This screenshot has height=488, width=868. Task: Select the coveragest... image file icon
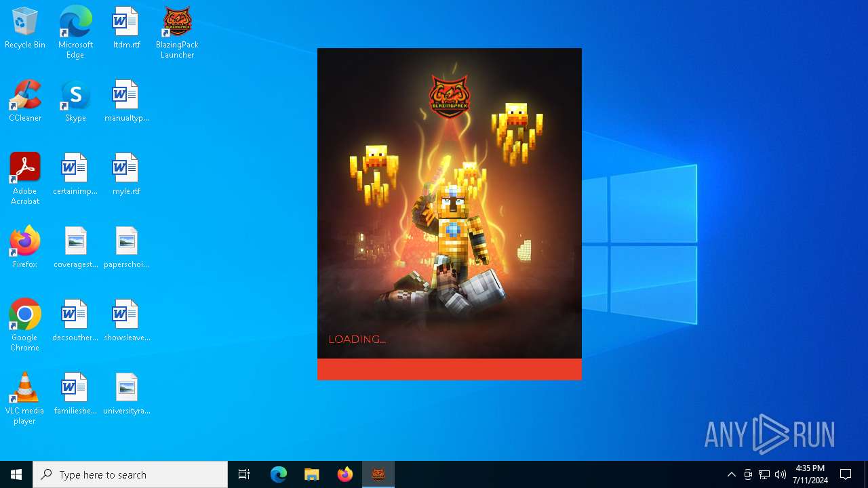click(75, 248)
